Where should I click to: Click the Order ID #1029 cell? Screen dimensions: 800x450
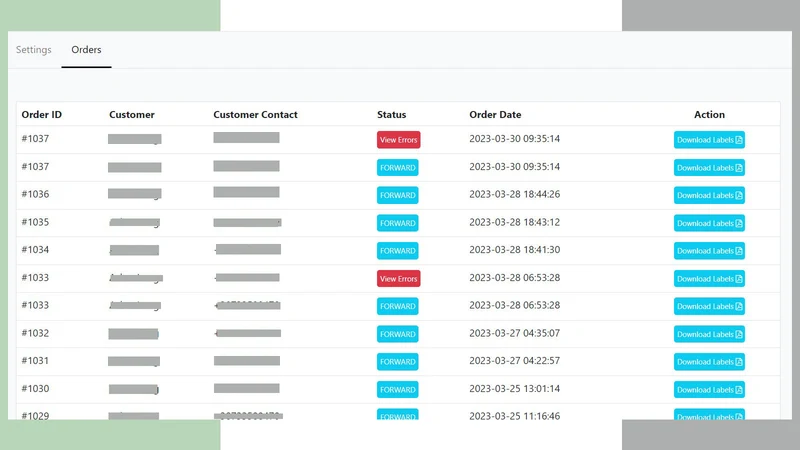point(35,415)
